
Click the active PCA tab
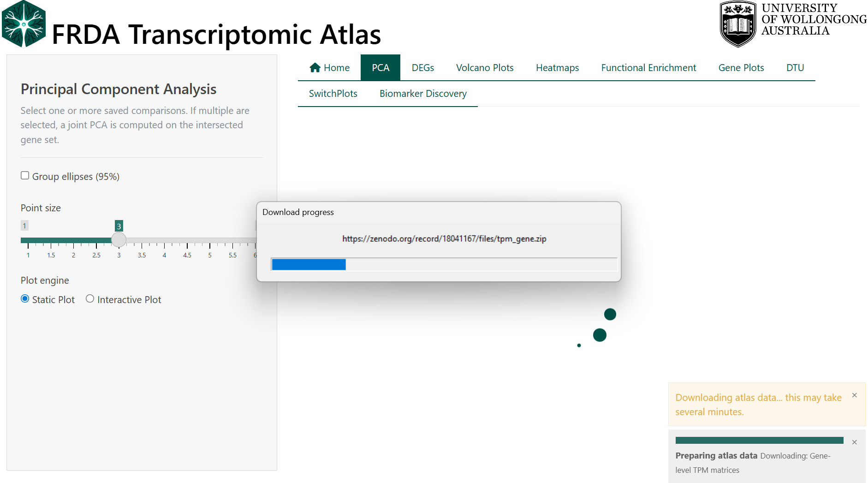pos(380,68)
